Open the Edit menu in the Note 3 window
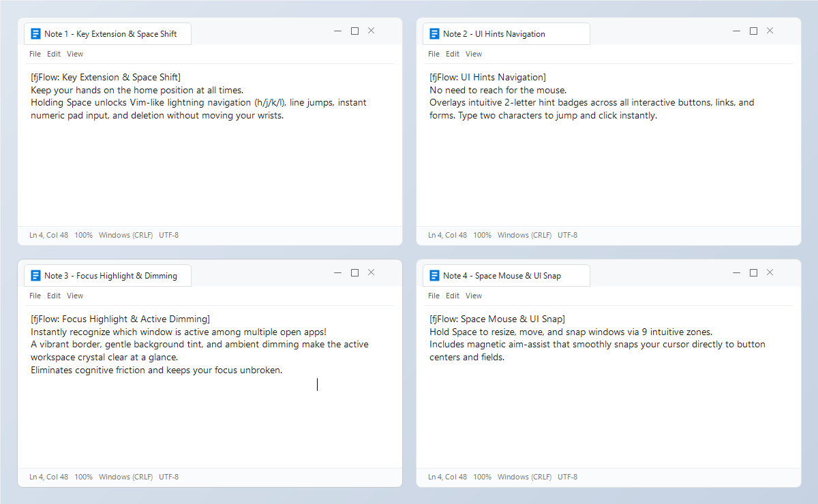818x504 pixels. (x=54, y=296)
